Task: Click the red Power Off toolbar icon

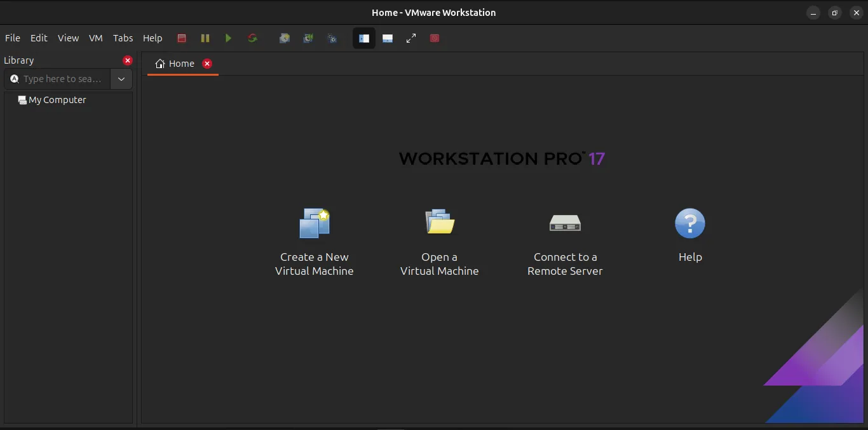Action: 182,38
